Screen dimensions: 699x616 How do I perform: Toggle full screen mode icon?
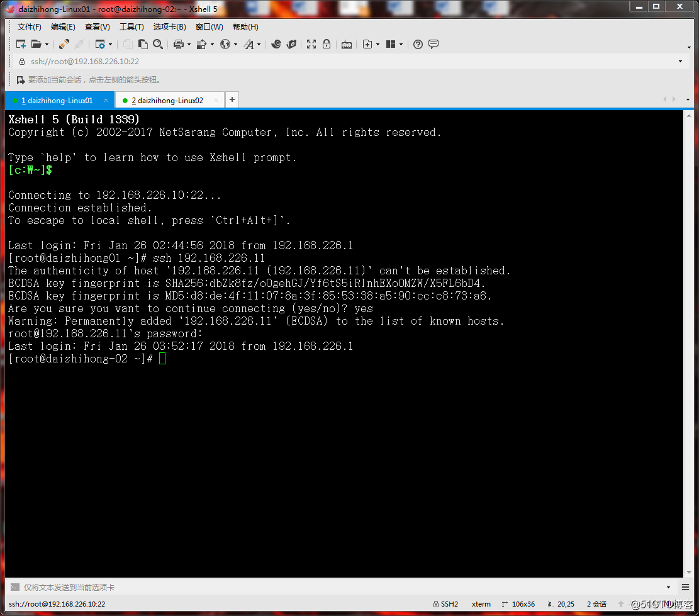[311, 44]
